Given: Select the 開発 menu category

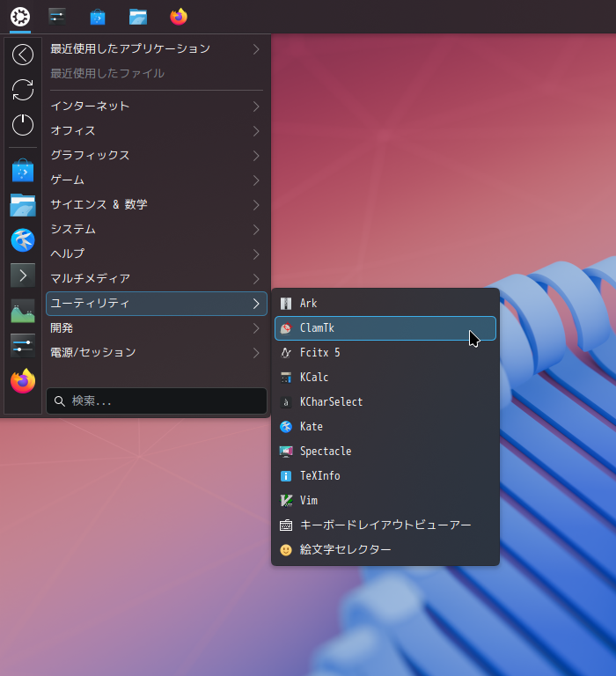Looking at the screenshot, I should (x=157, y=328).
